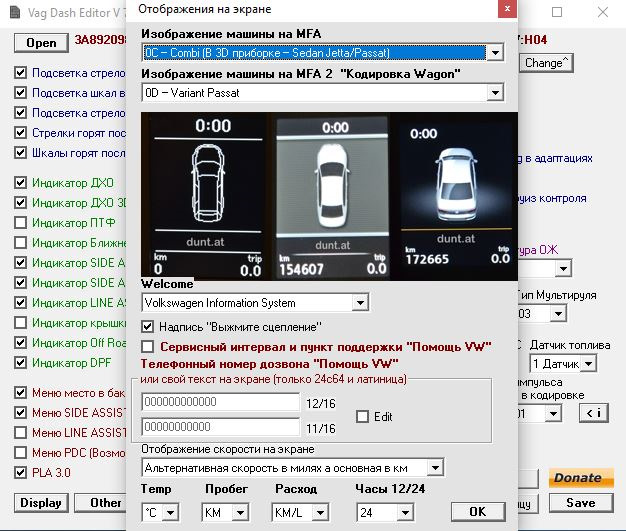Click the yellow Donate button
This screenshot has height=531, width=626.
[577, 478]
